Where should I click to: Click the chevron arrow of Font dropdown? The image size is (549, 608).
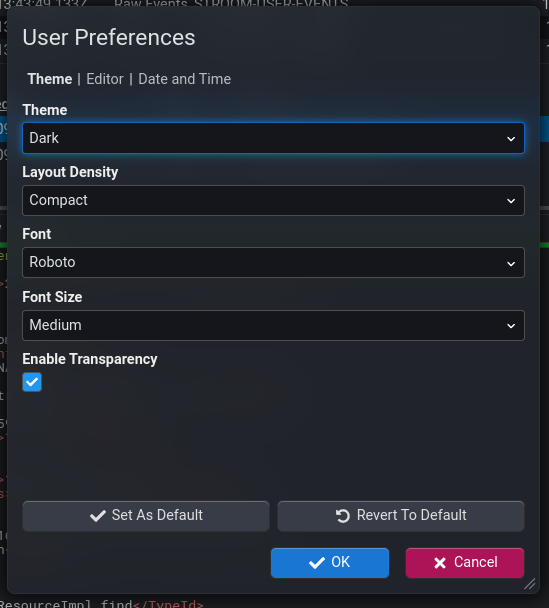511,264
